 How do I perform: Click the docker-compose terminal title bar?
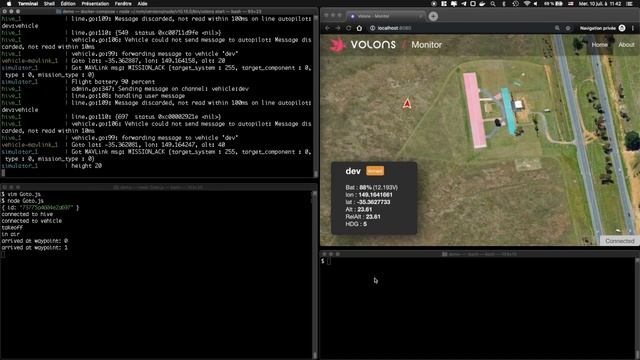(159, 11)
